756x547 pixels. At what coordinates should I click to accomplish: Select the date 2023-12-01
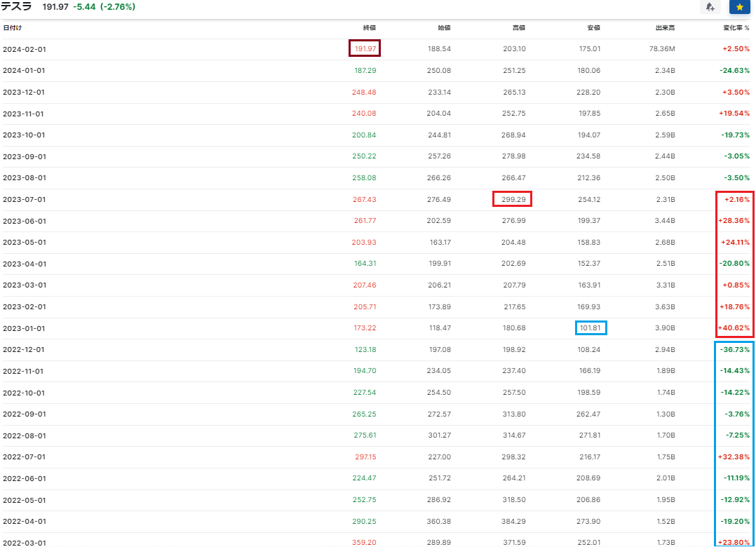pos(24,92)
